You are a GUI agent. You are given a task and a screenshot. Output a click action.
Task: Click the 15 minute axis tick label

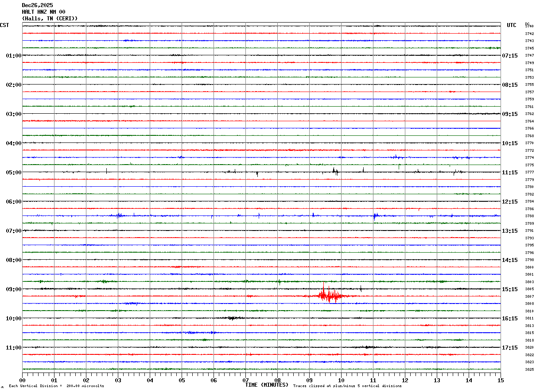(x=501, y=380)
